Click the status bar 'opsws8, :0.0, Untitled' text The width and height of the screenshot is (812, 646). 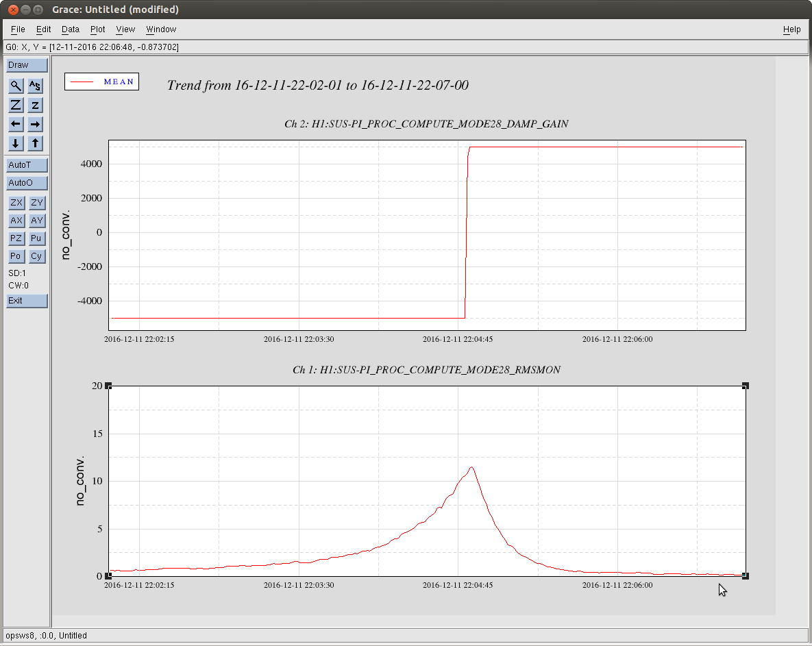pos(46,636)
